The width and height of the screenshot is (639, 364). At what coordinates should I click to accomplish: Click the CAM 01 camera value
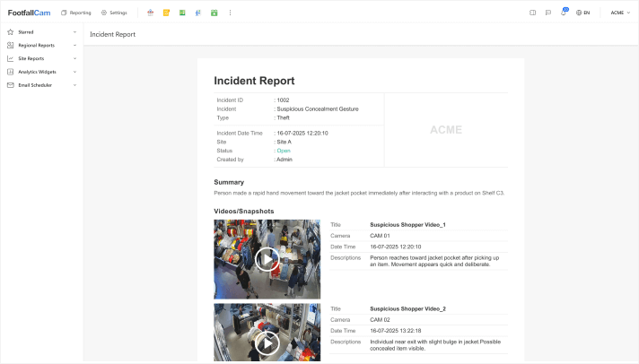(x=380, y=236)
